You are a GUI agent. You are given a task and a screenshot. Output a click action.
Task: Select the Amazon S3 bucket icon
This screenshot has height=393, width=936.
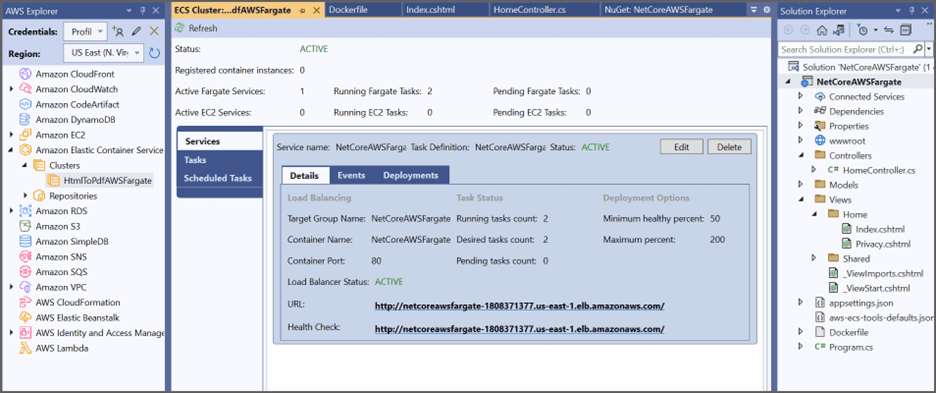(x=25, y=226)
